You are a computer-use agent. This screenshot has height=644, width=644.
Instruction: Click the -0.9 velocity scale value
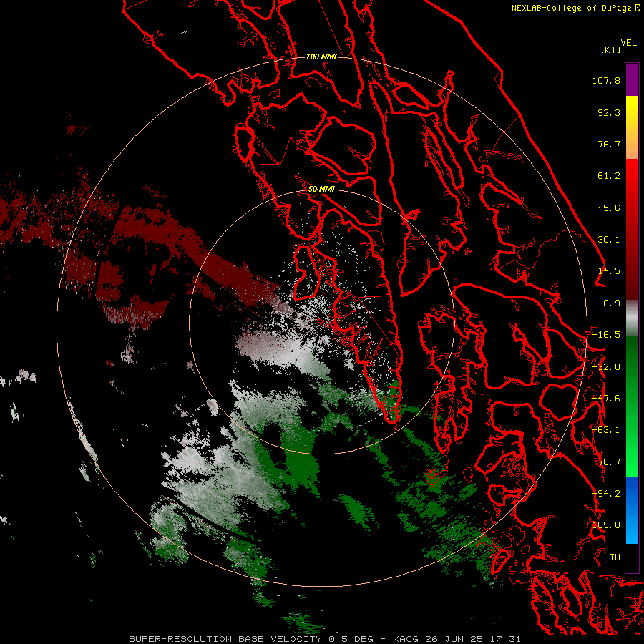pyautogui.click(x=609, y=303)
